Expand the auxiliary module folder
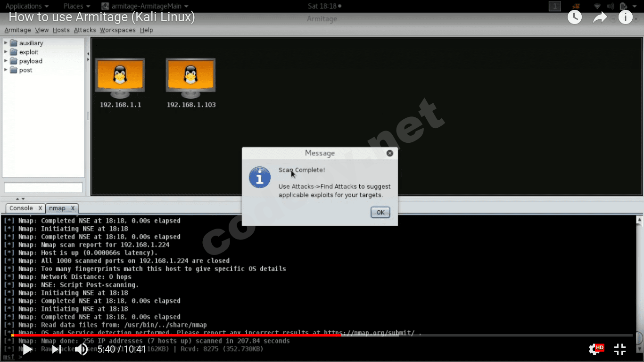Screen dimensions: 644x362 click(6, 43)
